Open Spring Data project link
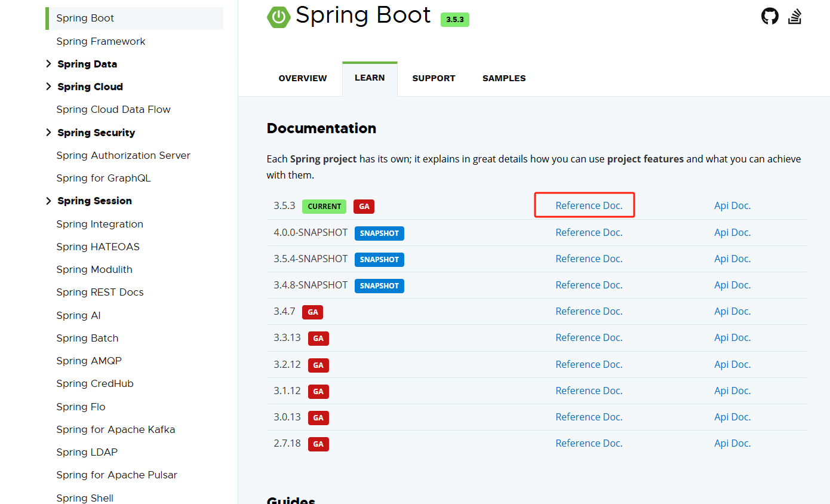The width and height of the screenshot is (830, 504). (87, 64)
